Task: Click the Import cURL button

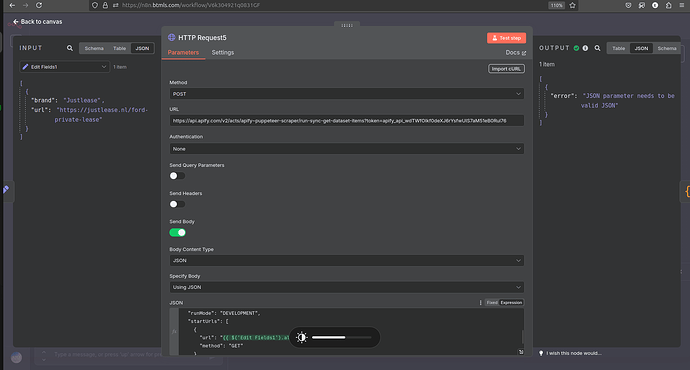Action: [x=506, y=69]
